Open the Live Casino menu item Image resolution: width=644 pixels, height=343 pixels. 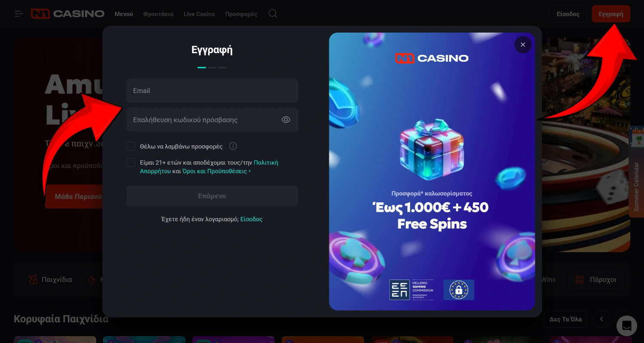(x=199, y=14)
